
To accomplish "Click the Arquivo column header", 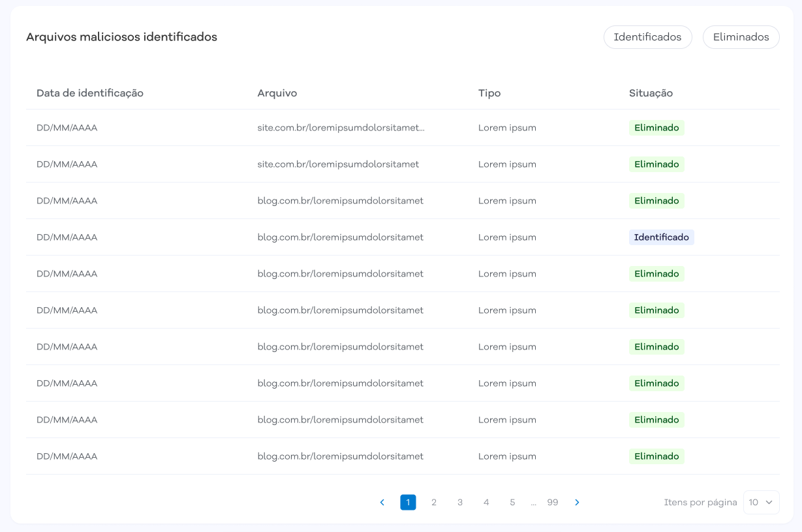I will pos(277,93).
